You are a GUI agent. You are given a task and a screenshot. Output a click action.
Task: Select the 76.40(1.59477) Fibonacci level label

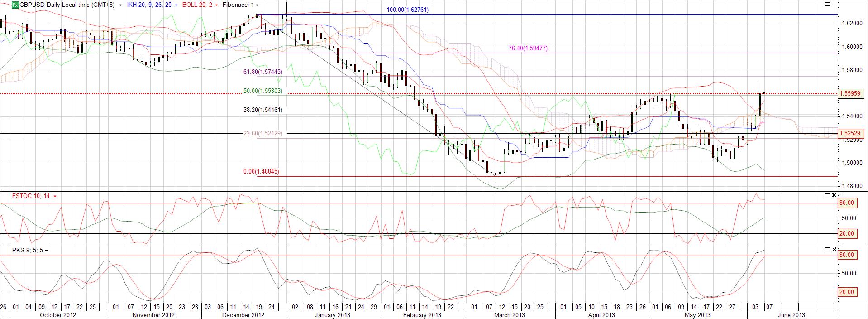pos(528,48)
